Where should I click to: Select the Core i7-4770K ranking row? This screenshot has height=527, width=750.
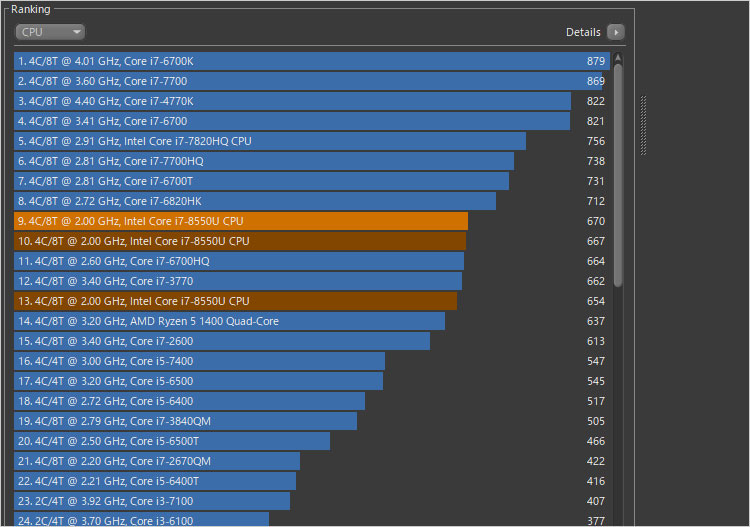(x=312, y=101)
